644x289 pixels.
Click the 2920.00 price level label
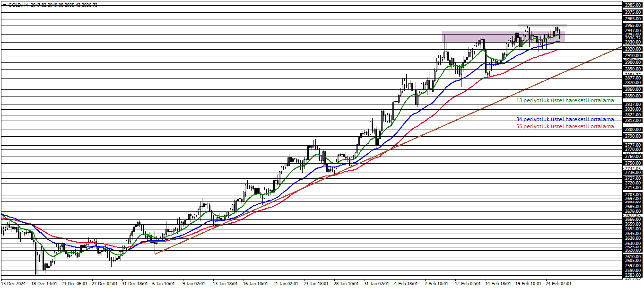pos(632,49)
